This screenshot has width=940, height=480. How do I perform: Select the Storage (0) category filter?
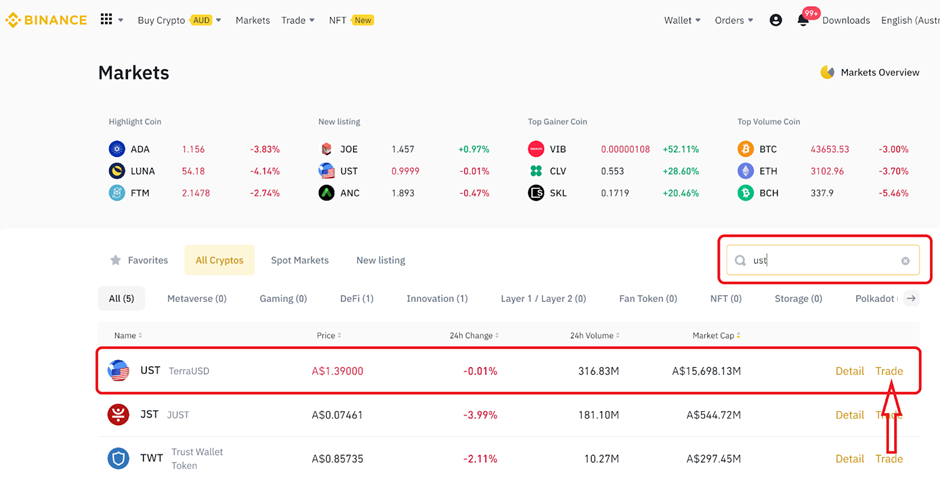point(799,298)
